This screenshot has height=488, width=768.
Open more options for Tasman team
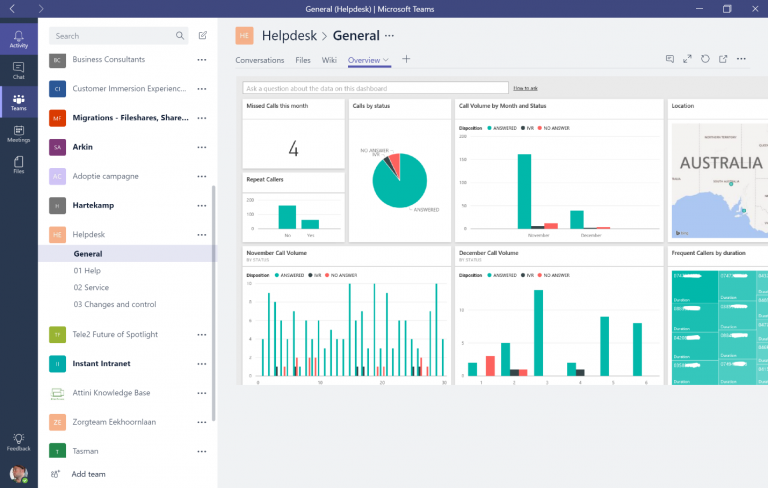tap(202, 451)
